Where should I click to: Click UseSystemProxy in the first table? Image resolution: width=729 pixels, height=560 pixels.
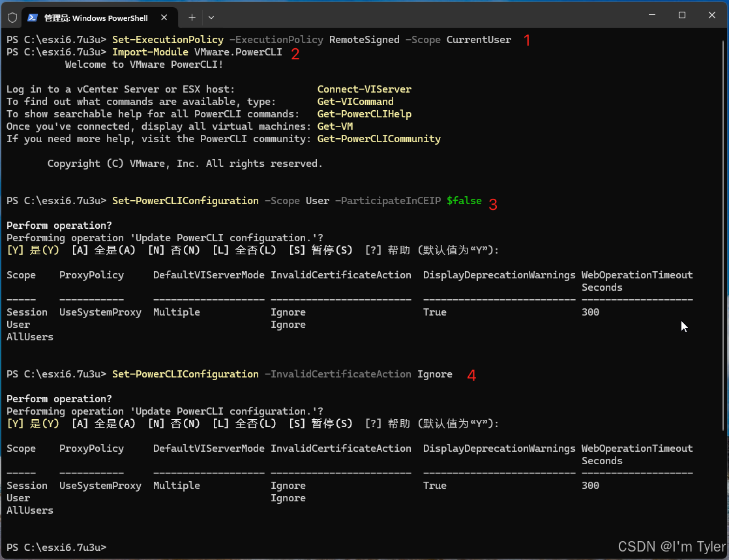(x=100, y=312)
